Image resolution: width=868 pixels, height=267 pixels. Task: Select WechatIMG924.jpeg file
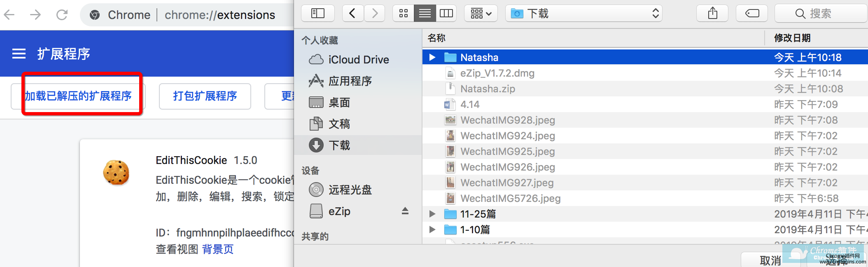point(645,136)
